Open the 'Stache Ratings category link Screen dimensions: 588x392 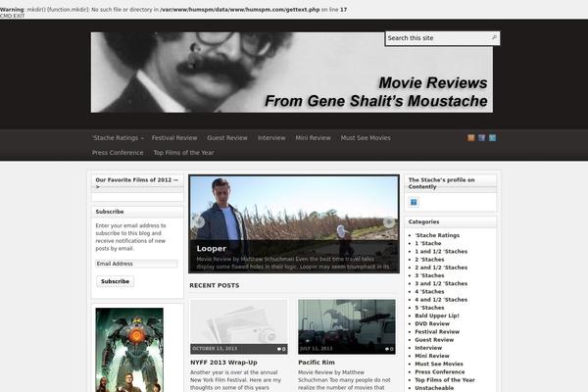coord(437,235)
